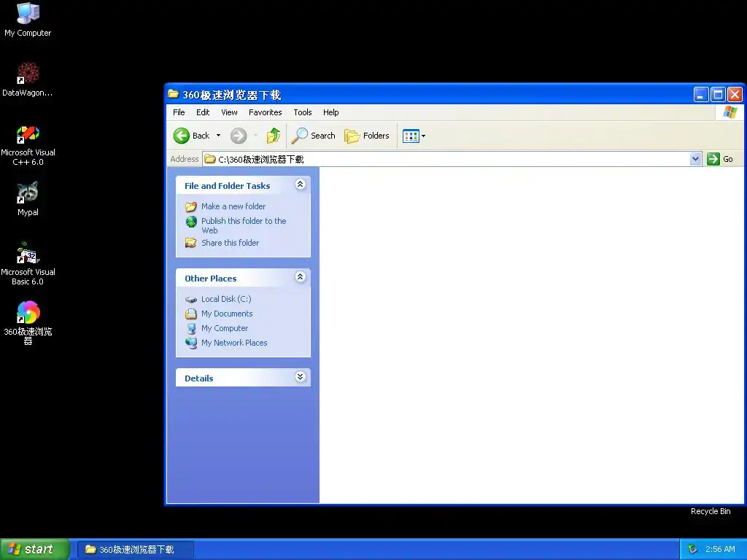Open the Start menu
Image resolution: width=747 pixels, height=560 pixels.
[x=34, y=549]
